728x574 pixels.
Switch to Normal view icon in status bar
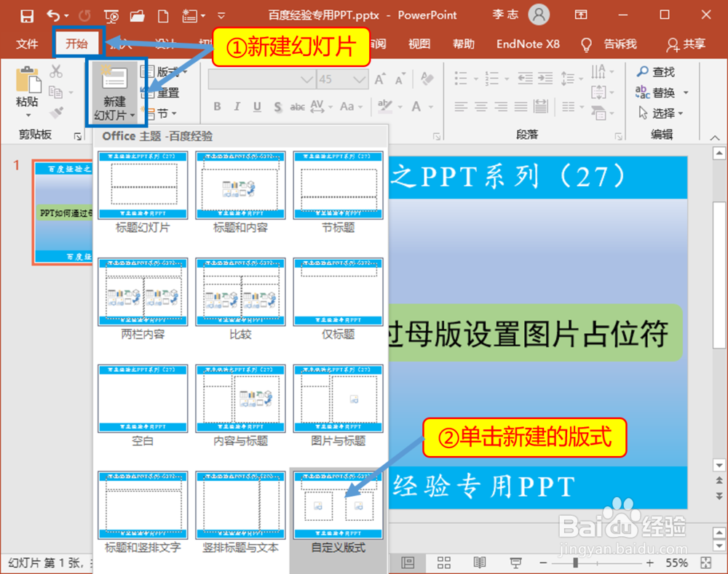pyautogui.click(x=408, y=563)
